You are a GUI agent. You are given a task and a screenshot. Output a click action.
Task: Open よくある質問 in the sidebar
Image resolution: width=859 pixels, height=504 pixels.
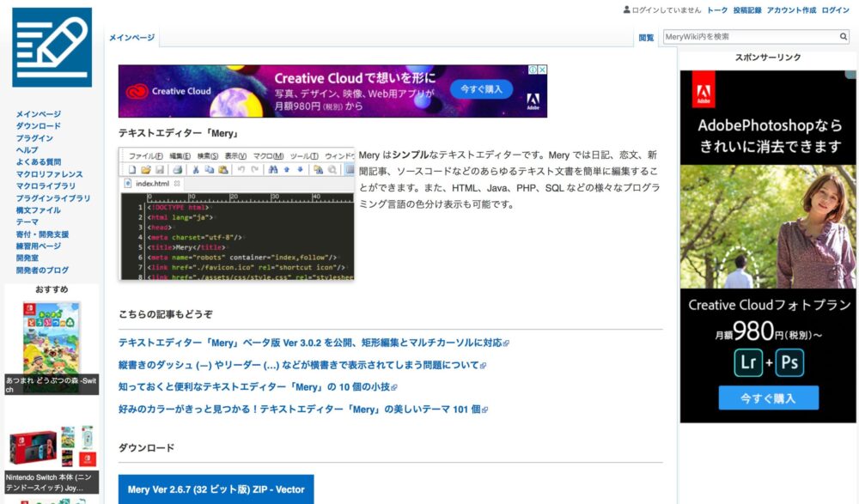click(x=39, y=162)
